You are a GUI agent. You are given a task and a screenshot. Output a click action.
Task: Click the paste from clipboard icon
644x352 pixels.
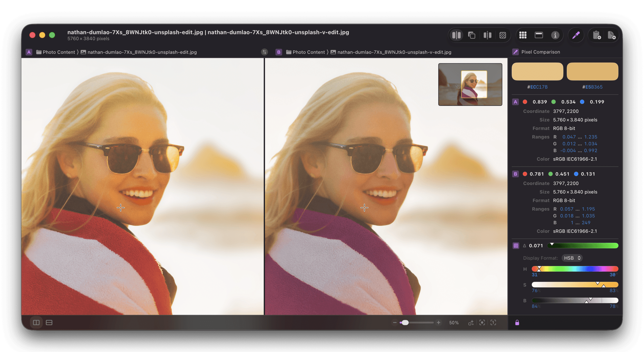pos(597,35)
